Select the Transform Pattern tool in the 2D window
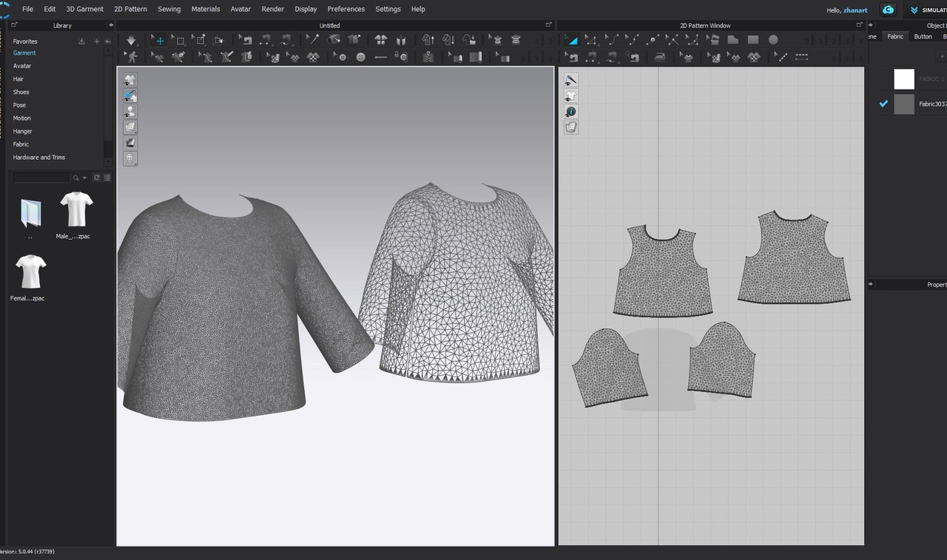This screenshot has width=947, height=560. 572,40
